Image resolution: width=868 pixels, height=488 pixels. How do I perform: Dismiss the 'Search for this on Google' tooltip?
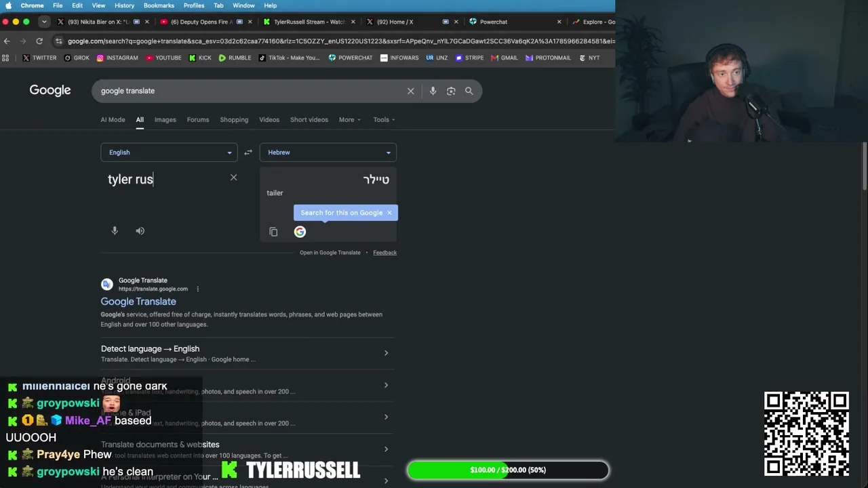389,213
